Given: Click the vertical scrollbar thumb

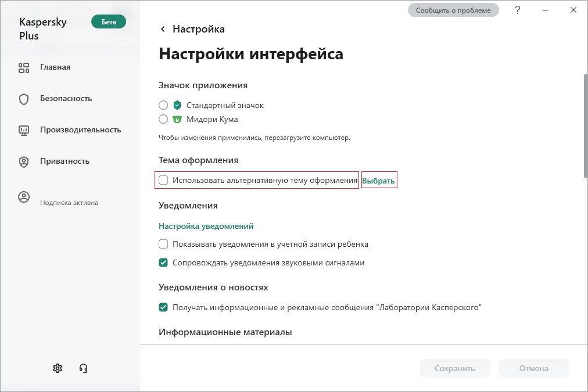Looking at the screenshot, I should coord(585,126).
